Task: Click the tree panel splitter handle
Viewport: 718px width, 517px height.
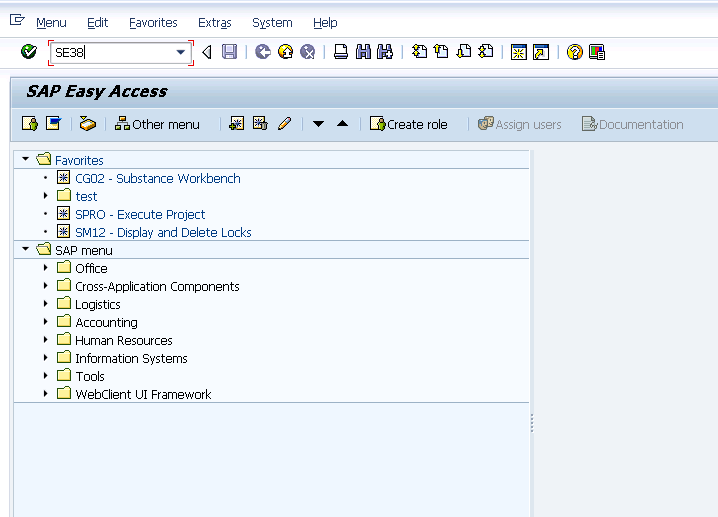Action: tap(532, 423)
